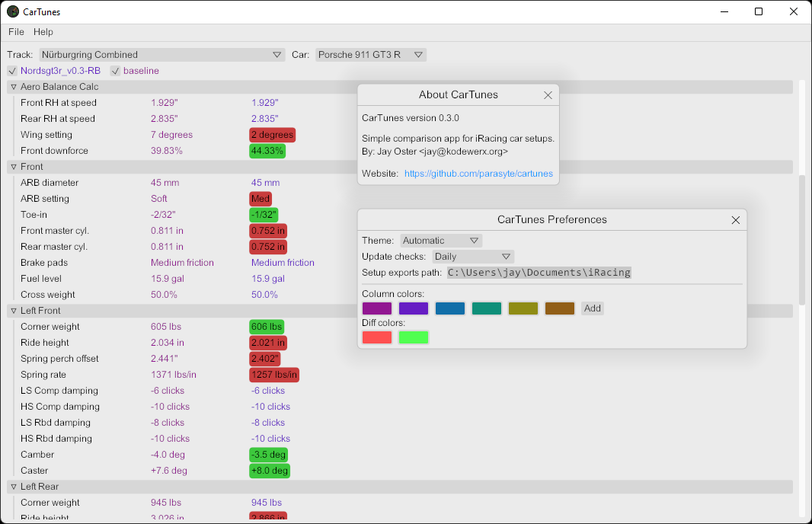The height and width of the screenshot is (524, 812).
Task: Open the File menu
Action: pyautogui.click(x=16, y=32)
